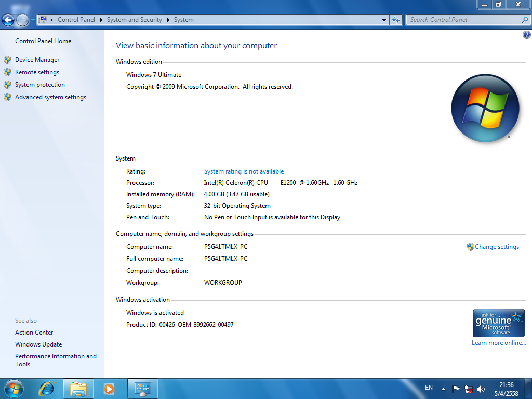
Task: Click the computer icon in address bar
Action: coord(43,20)
